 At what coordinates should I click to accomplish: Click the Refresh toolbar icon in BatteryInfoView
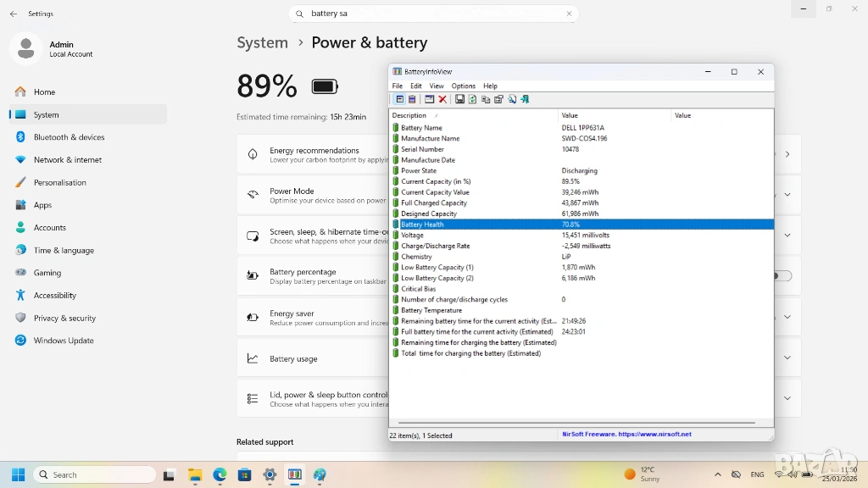point(472,99)
